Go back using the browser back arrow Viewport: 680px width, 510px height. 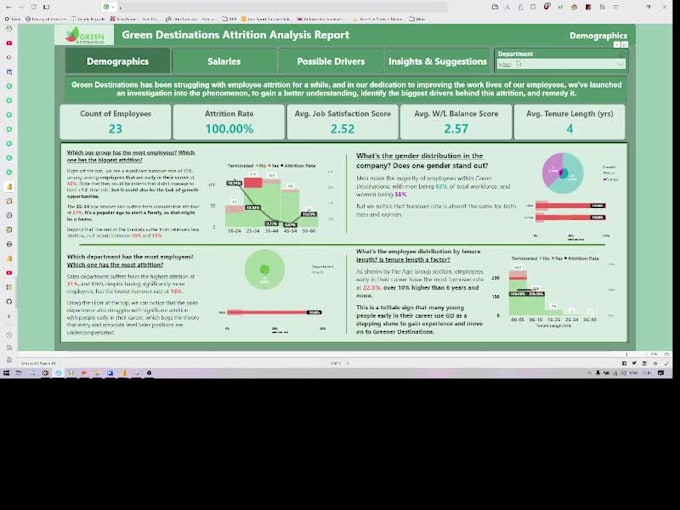pyautogui.click(x=9, y=7)
